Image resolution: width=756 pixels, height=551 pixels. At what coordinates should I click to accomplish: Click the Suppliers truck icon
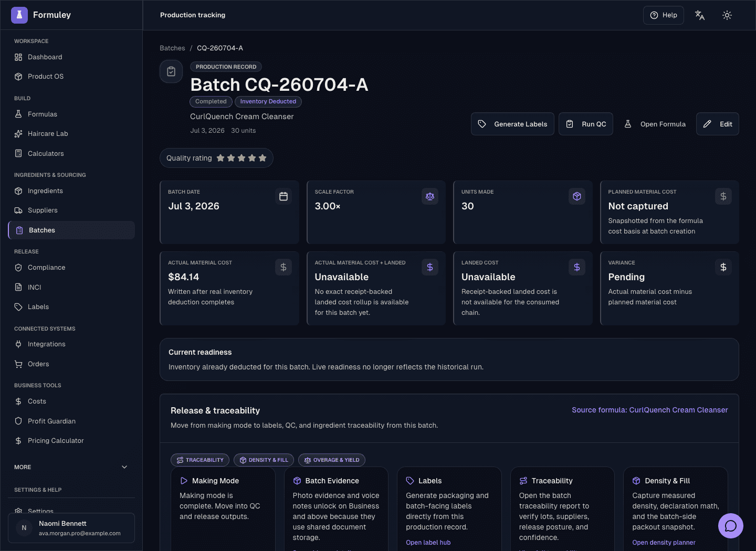(18, 210)
